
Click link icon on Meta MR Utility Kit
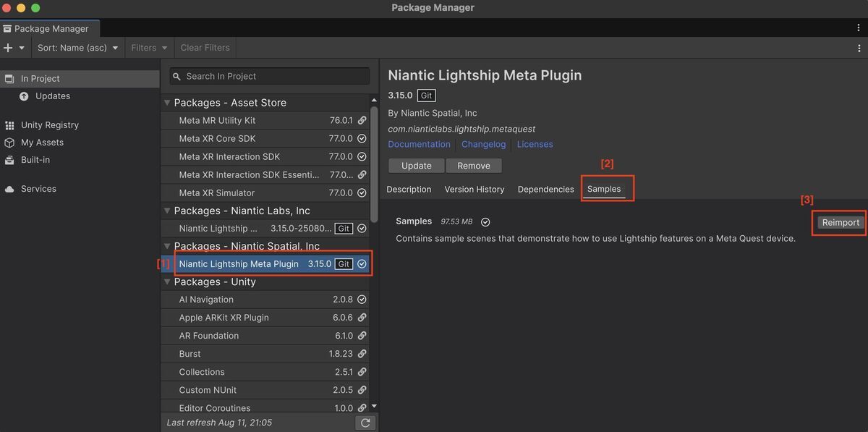(x=362, y=121)
